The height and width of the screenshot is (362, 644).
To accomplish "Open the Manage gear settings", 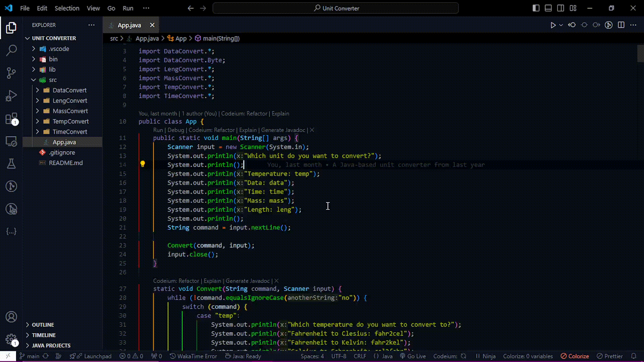I will tap(11, 339).
